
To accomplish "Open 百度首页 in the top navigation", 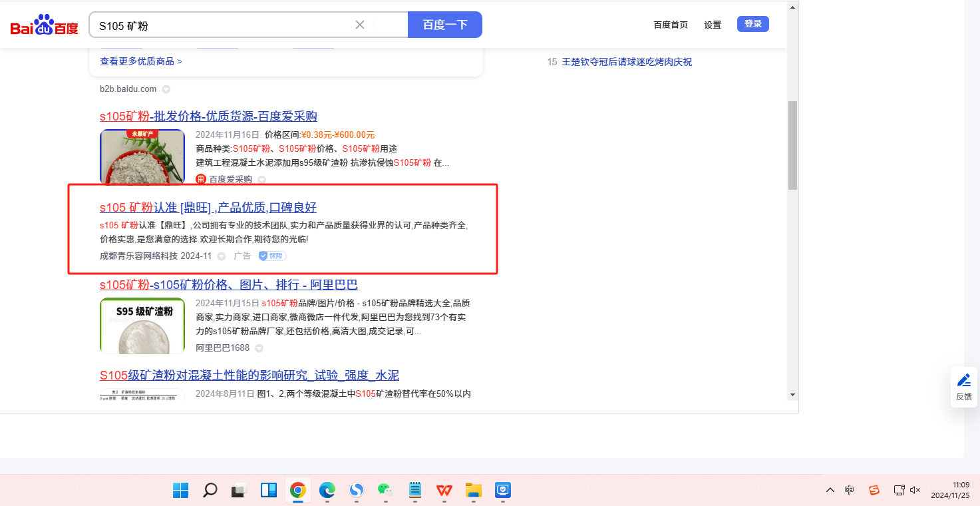I will point(671,25).
